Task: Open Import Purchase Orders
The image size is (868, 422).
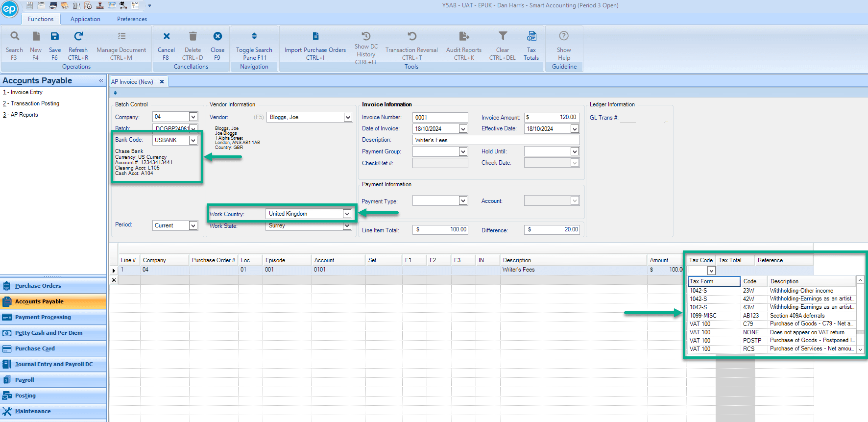Action: point(315,36)
